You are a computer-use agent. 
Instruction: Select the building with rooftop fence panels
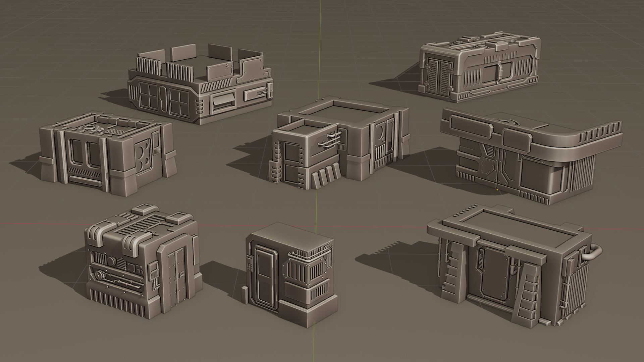click(200, 84)
